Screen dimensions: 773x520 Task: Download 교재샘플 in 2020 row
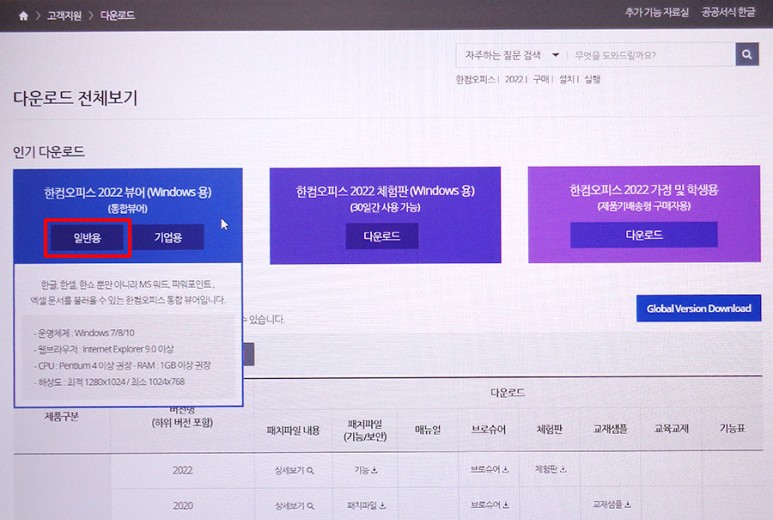[x=611, y=504]
